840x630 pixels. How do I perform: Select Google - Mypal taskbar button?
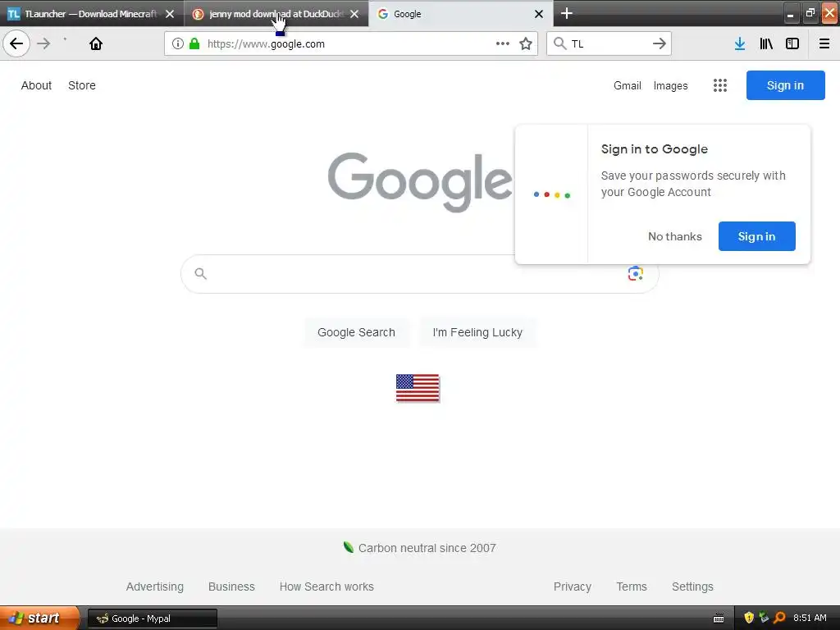(x=152, y=619)
